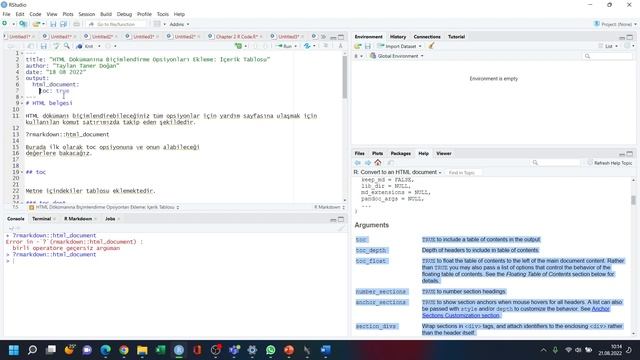Select the Connections tab
This screenshot has width=640, height=360.
tap(427, 37)
